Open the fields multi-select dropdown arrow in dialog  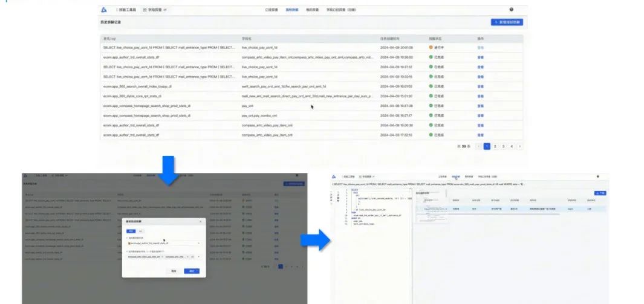[199, 257]
